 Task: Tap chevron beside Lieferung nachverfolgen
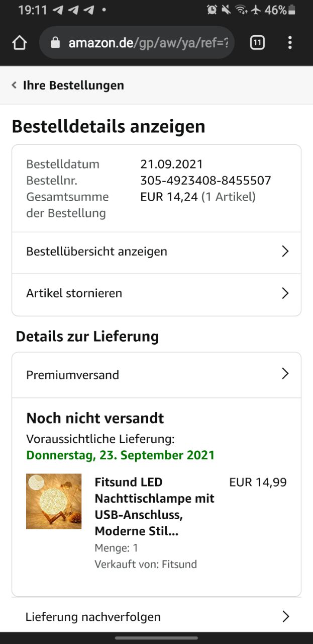[285, 616]
